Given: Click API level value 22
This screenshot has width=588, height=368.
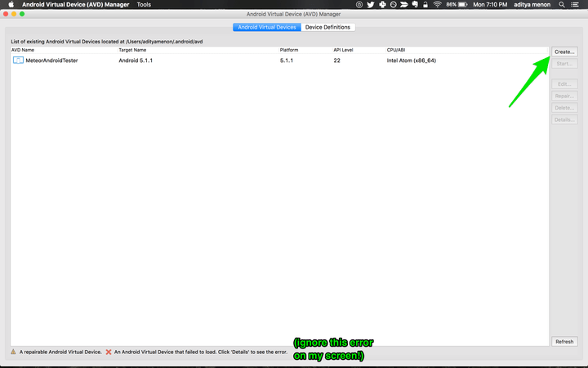Looking at the screenshot, I should 336,61.
